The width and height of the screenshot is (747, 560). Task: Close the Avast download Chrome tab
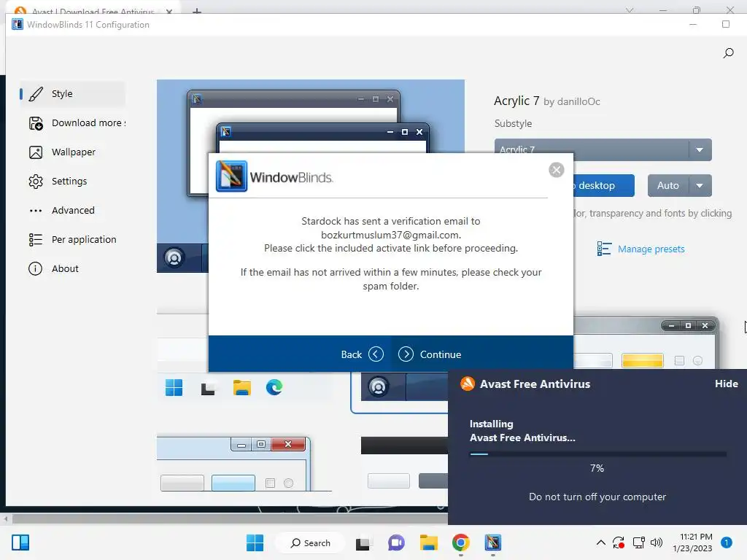point(169,12)
